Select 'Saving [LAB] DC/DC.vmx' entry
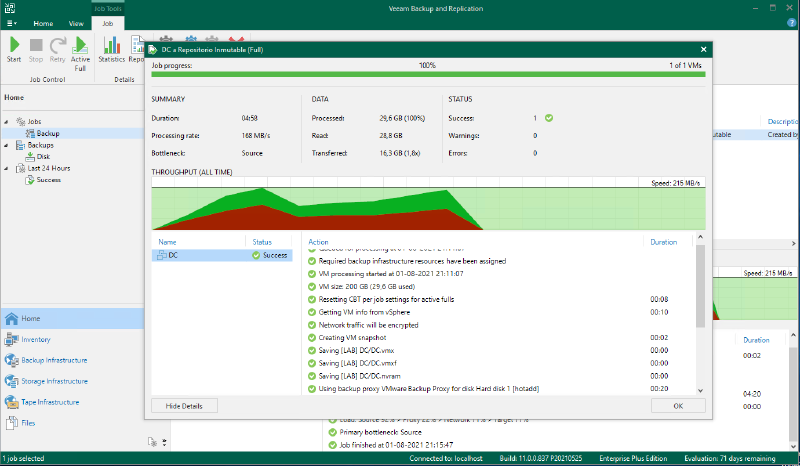The height and width of the screenshot is (466, 800). click(356, 350)
